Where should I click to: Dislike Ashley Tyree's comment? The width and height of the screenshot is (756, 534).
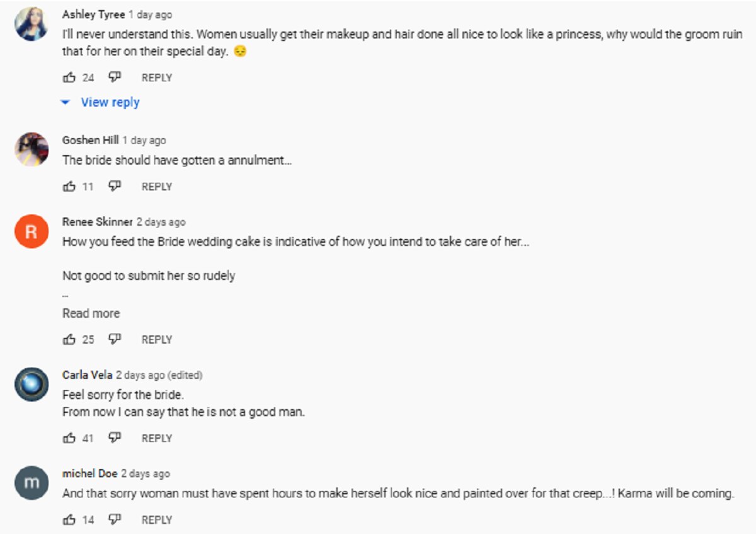[114, 78]
